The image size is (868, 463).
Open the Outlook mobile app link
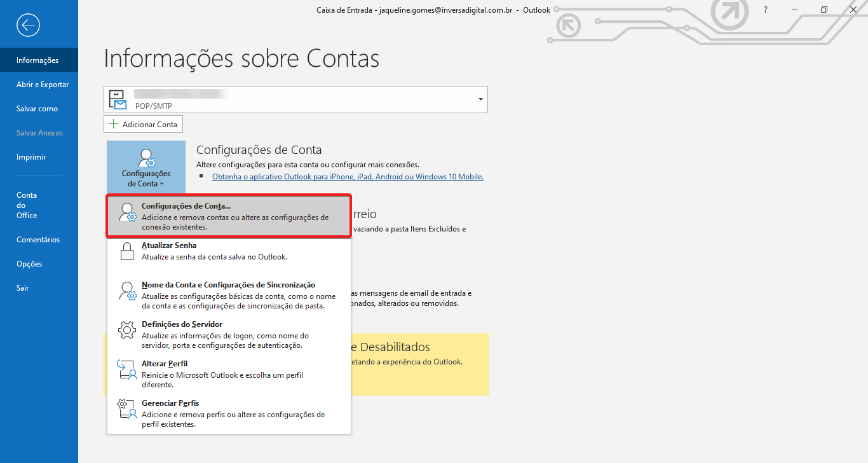click(x=348, y=177)
